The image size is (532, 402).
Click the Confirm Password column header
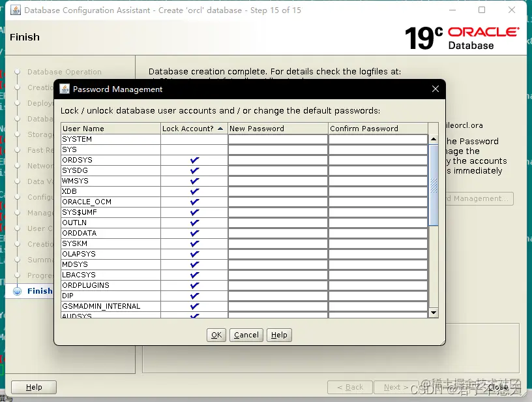(x=378, y=129)
